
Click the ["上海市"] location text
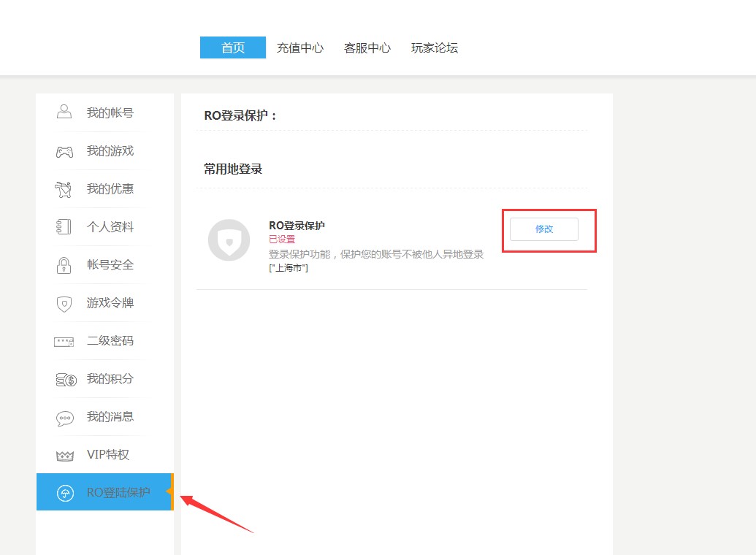point(289,267)
